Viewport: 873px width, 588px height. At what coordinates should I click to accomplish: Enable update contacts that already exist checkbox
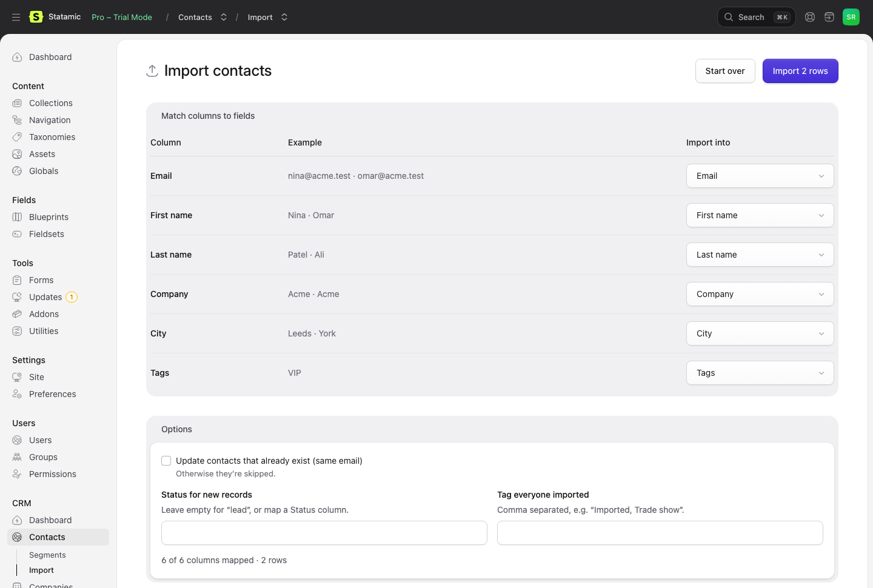click(166, 461)
